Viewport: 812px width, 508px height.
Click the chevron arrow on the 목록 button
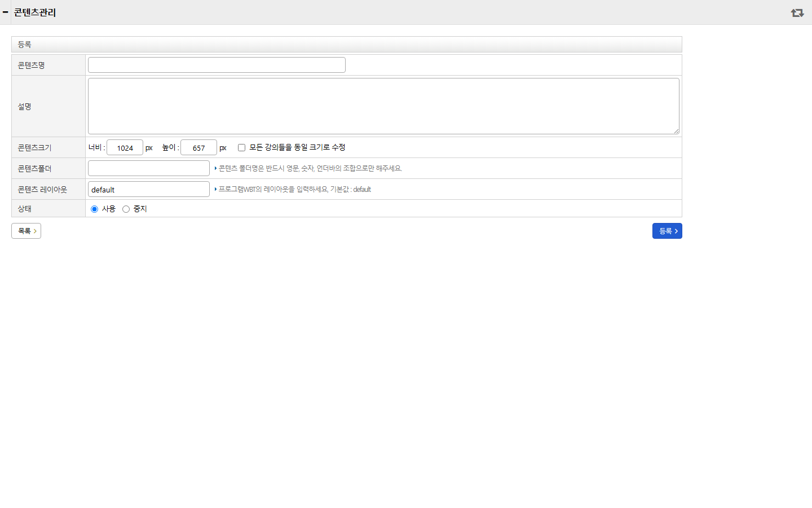(x=35, y=231)
